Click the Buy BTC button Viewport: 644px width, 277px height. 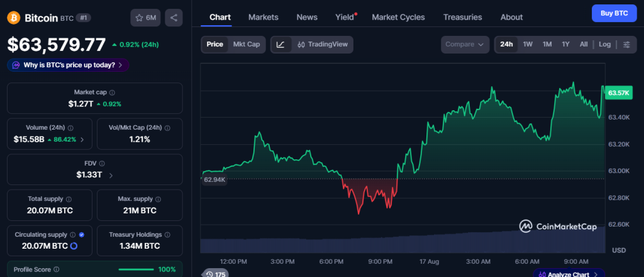[x=614, y=13]
